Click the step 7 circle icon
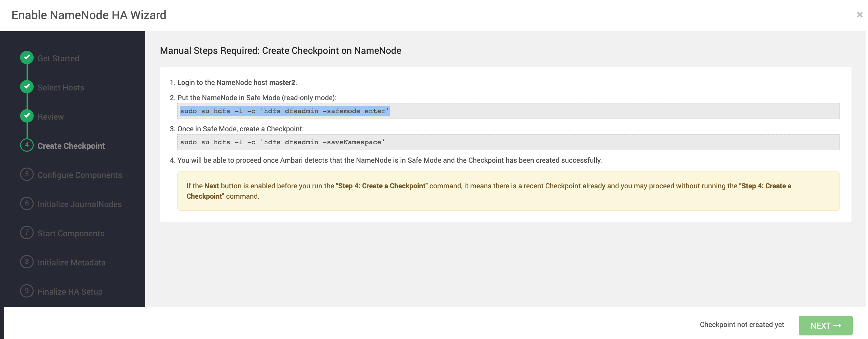The image size is (868, 339). 27,233
